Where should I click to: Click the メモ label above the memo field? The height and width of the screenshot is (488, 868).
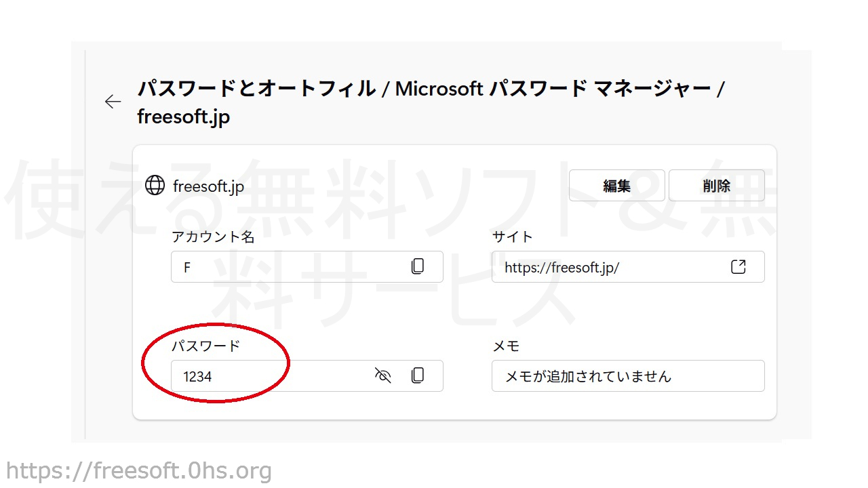505,346
